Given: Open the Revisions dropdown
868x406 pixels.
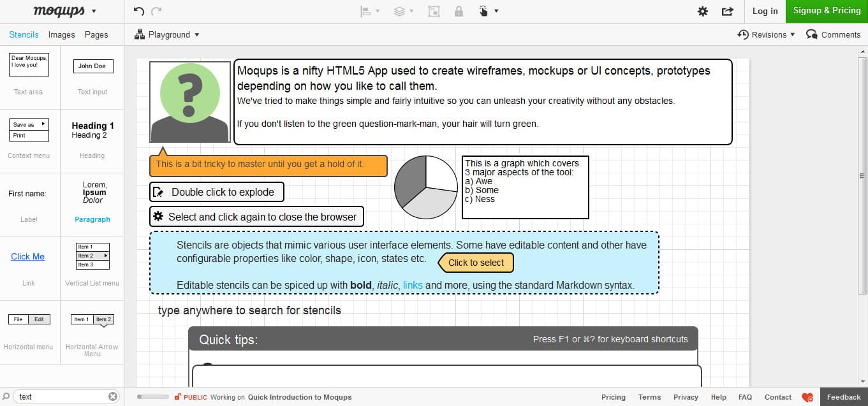Looking at the screenshot, I should click(x=766, y=35).
